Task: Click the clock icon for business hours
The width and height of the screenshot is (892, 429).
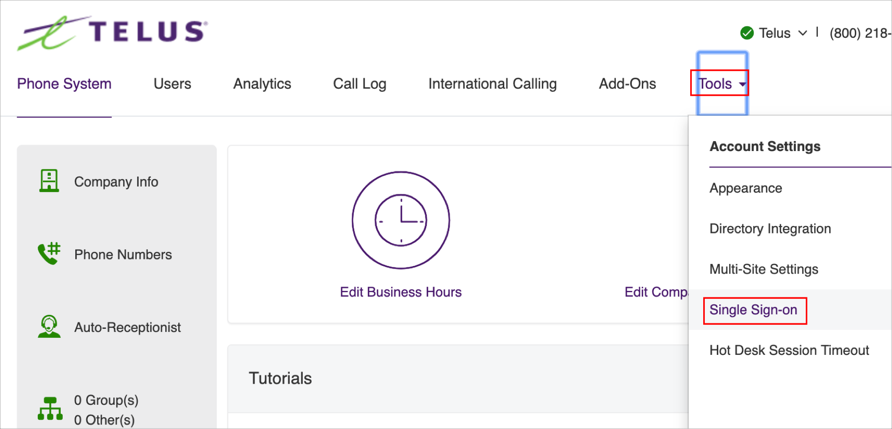Action: pos(401,220)
